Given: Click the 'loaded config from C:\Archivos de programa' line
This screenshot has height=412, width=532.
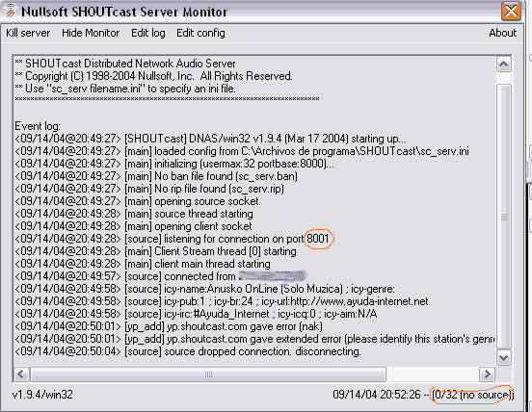Looking at the screenshot, I should click(x=242, y=151).
